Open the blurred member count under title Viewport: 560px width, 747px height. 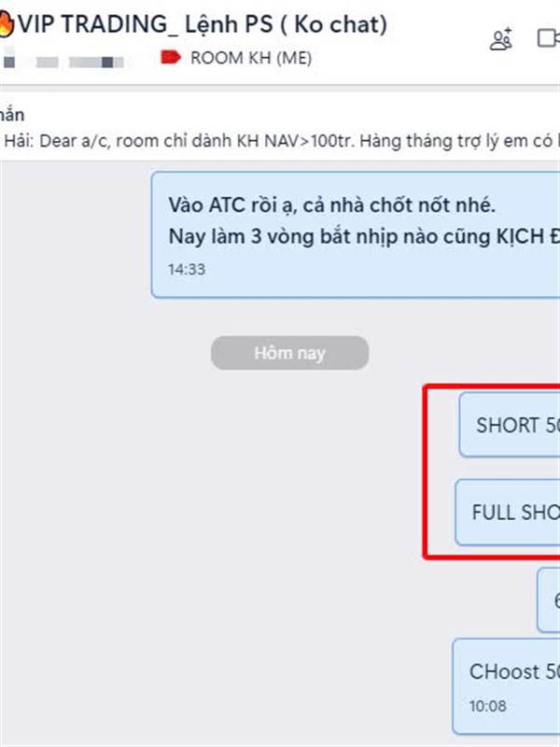pyautogui.click(x=63, y=63)
